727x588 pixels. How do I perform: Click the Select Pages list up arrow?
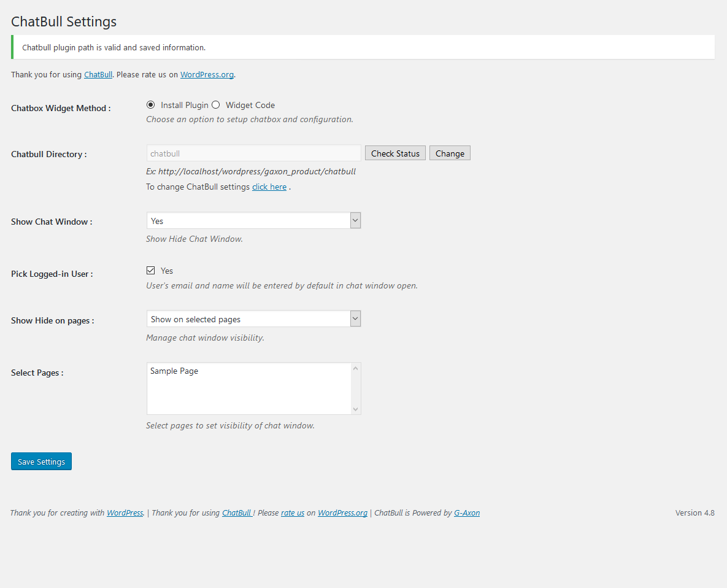(356, 368)
